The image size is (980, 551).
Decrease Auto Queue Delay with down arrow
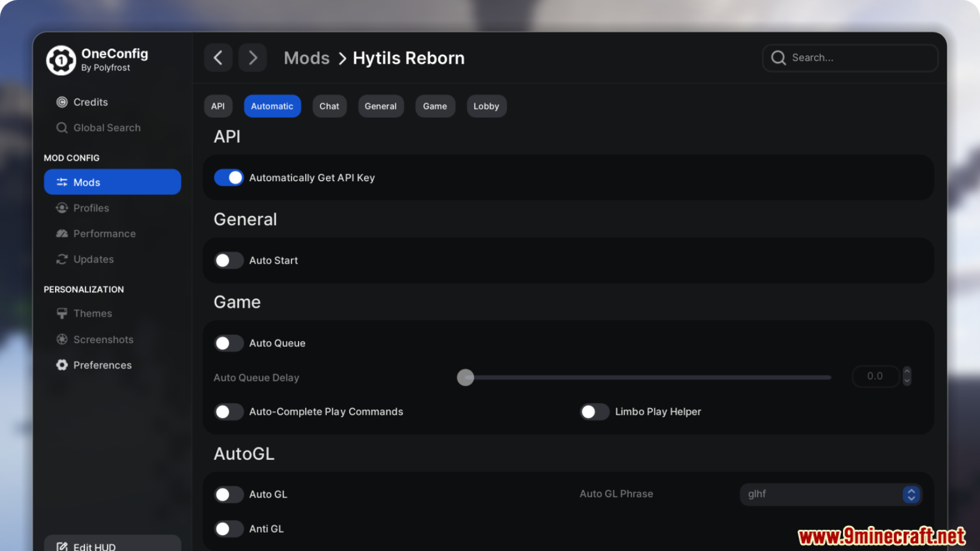tap(907, 381)
